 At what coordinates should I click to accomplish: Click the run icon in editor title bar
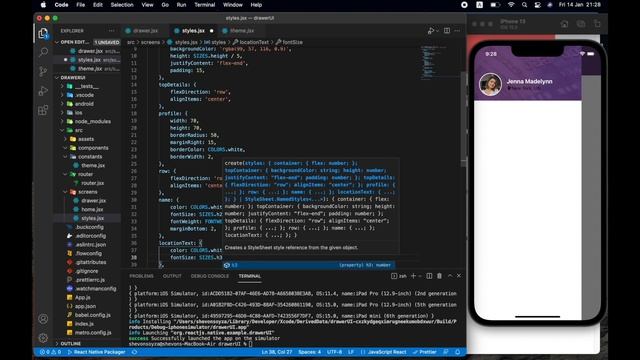pos(431,31)
